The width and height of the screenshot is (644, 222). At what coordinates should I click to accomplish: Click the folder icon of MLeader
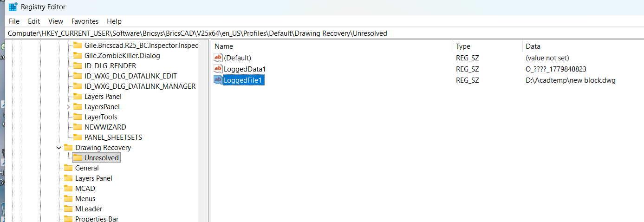[x=68, y=209]
